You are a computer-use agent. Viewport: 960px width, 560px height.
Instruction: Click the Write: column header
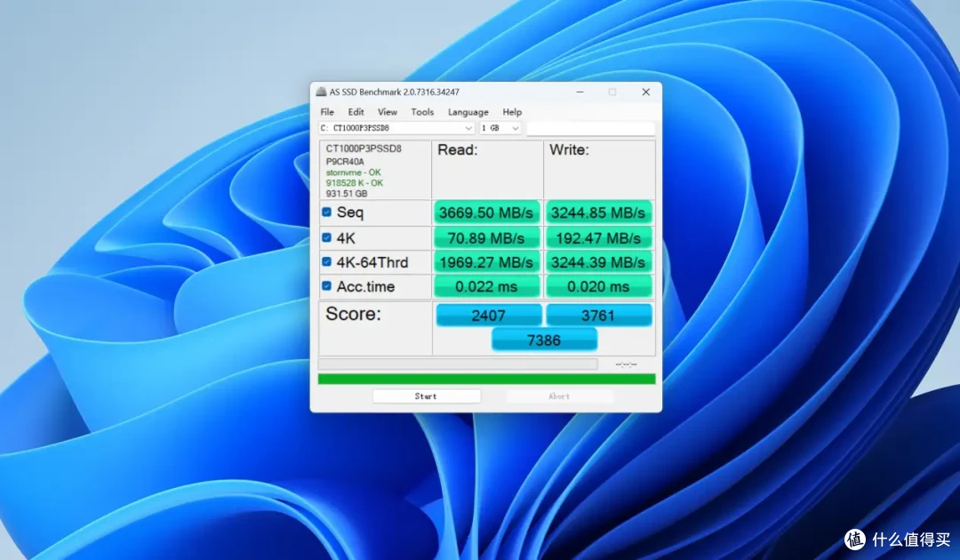point(569,150)
